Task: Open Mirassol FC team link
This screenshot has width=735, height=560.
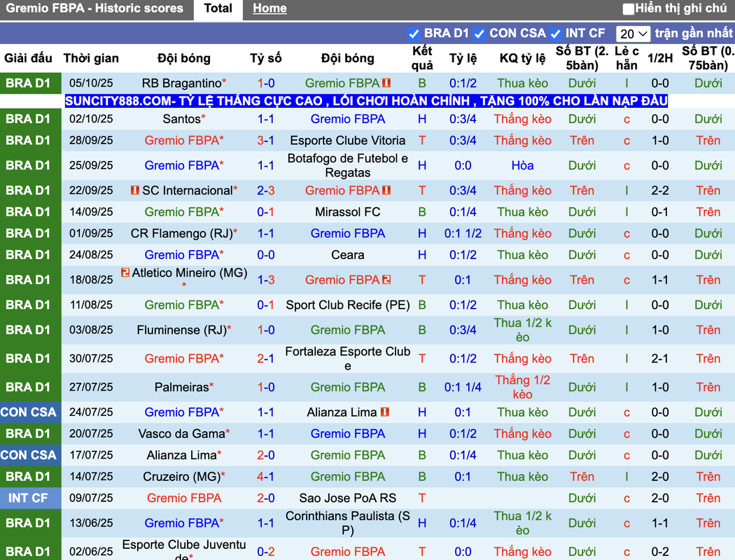Action: point(348,212)
